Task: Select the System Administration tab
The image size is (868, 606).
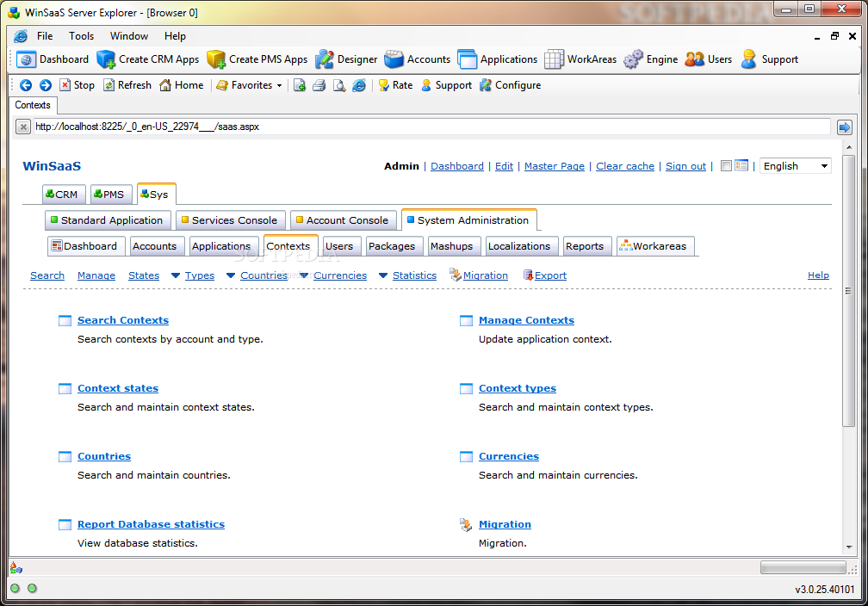Action: coord(468,220)
